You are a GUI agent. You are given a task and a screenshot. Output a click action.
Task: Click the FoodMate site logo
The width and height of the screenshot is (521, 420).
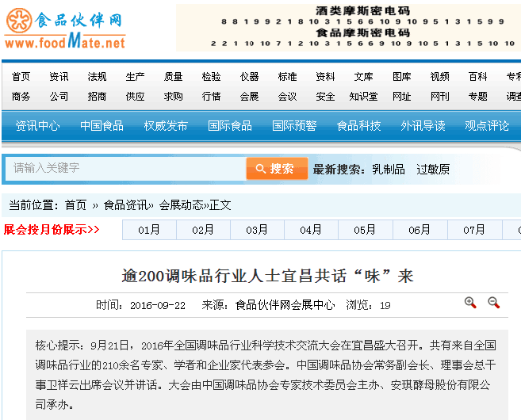tap(65, 29)
